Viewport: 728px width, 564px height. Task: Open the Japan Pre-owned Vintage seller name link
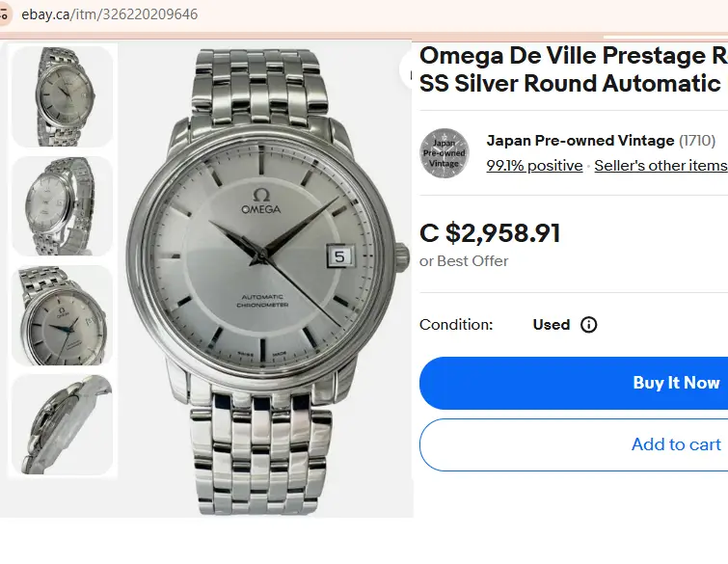pos(580,141)
